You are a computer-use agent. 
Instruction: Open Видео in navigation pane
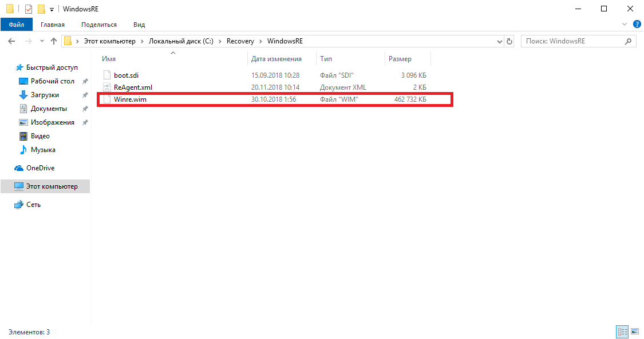pos(40,136)
